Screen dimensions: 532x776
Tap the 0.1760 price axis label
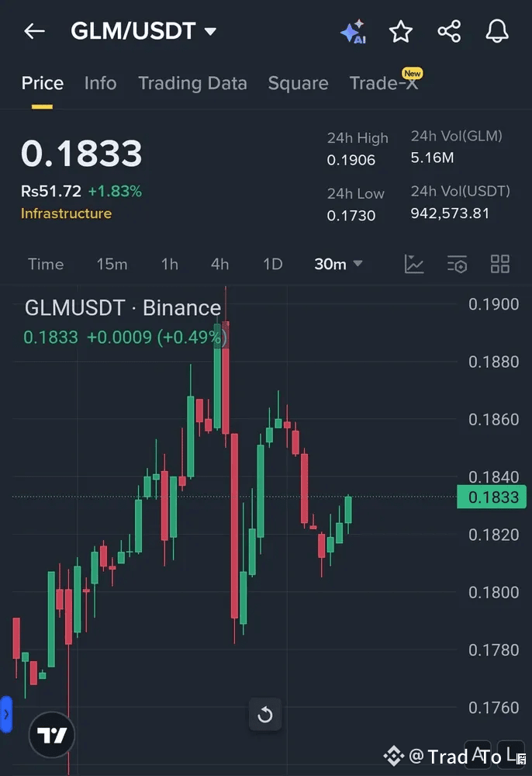click(x=493, y=708)
